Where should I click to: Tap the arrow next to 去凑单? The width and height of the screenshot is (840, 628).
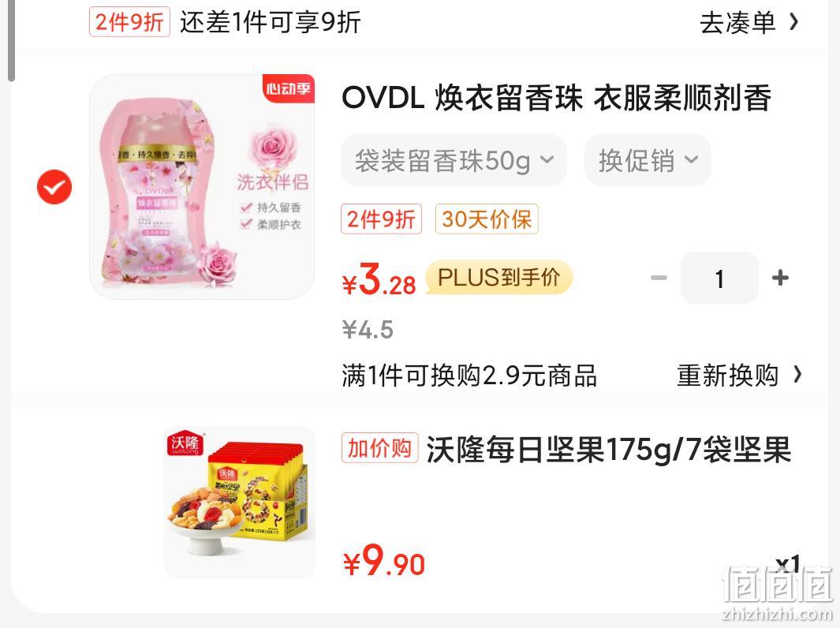click(x=794, y=23)
